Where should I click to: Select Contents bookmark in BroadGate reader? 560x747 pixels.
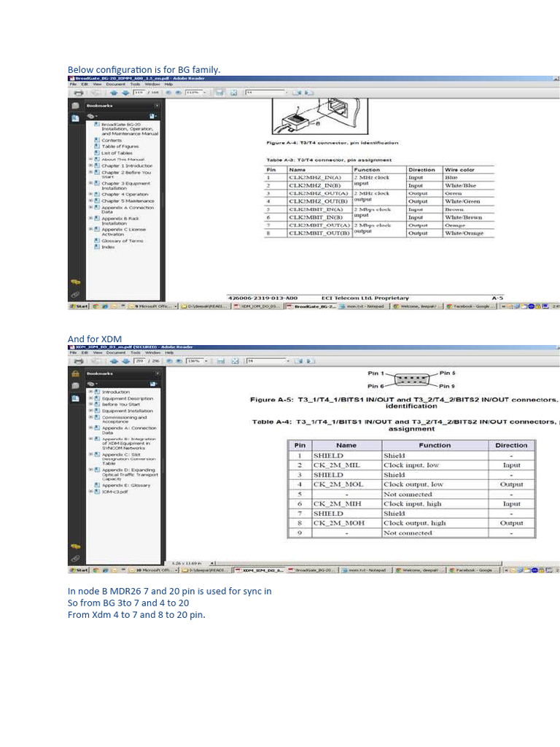pos(112,141)
